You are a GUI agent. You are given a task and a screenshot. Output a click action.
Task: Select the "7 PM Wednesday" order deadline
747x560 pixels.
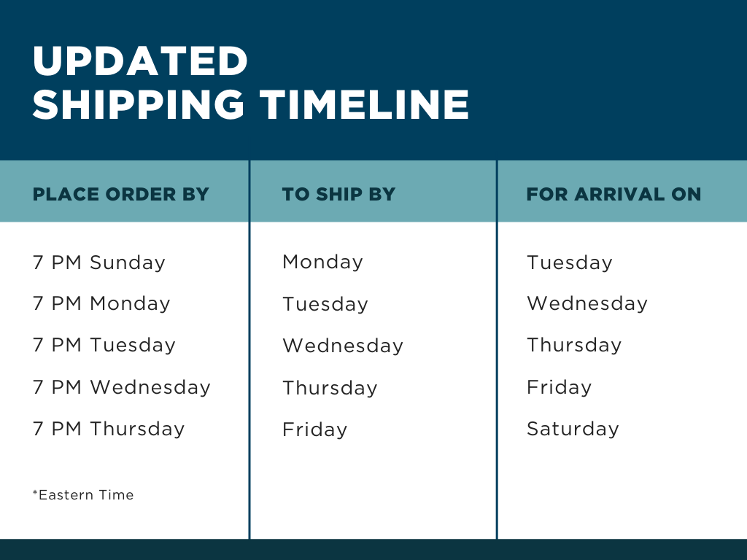pos(122,387)
